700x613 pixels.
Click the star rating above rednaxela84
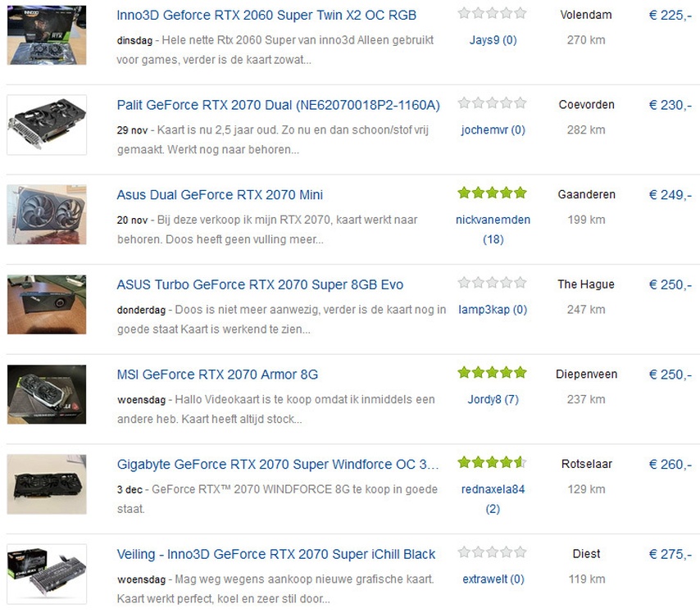[492, 463]
